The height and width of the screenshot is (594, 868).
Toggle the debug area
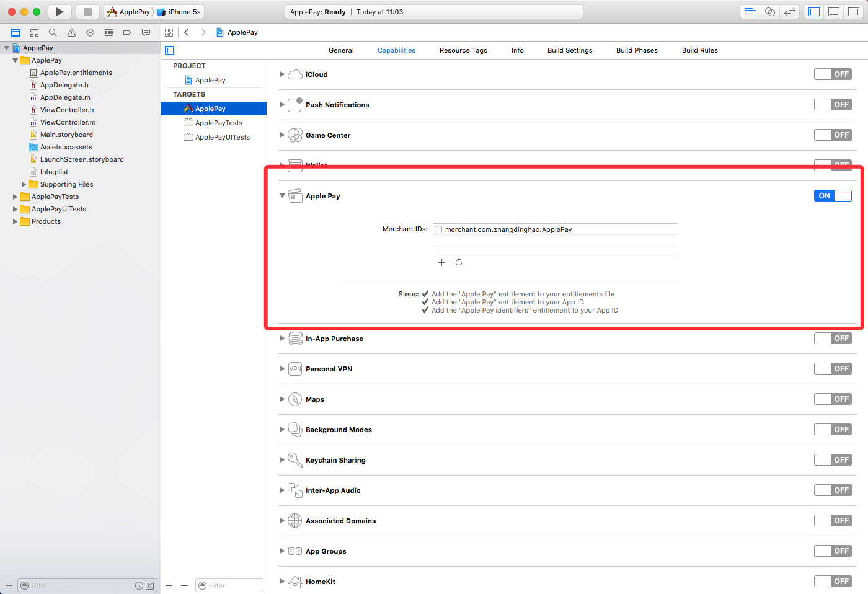tap(834, 12)
